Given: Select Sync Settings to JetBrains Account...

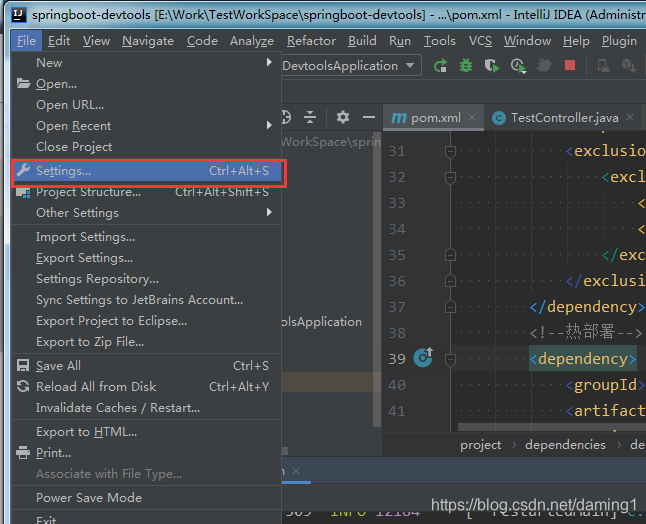Looking at the screenshot, I should (146, 300).
